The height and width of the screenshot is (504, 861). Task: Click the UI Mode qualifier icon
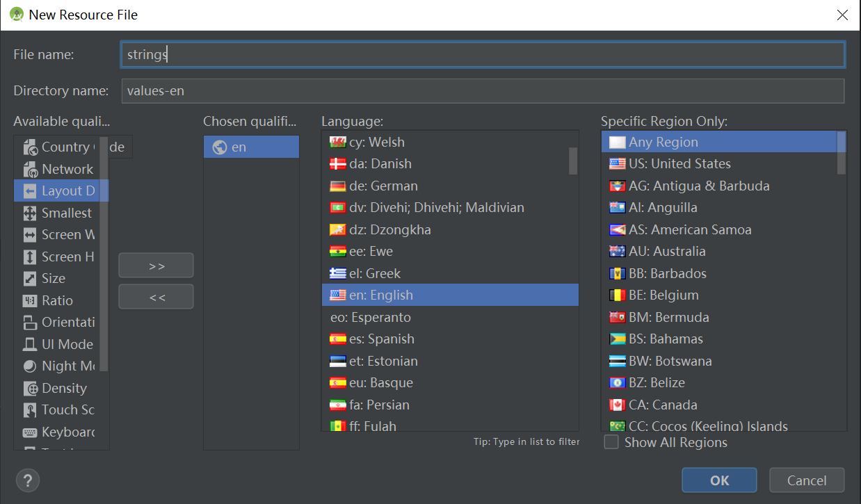coord(30,344)
